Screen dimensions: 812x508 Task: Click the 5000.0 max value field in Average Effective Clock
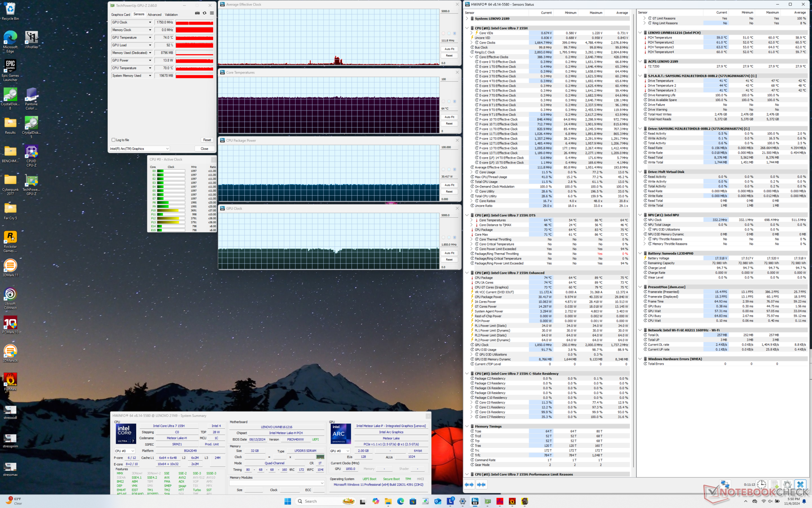449,11
